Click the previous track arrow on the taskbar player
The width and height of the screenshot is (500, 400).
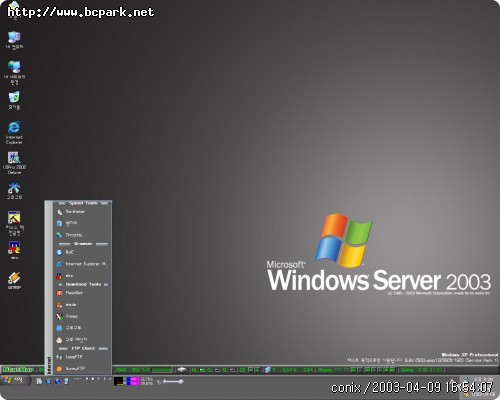point(99,379)
